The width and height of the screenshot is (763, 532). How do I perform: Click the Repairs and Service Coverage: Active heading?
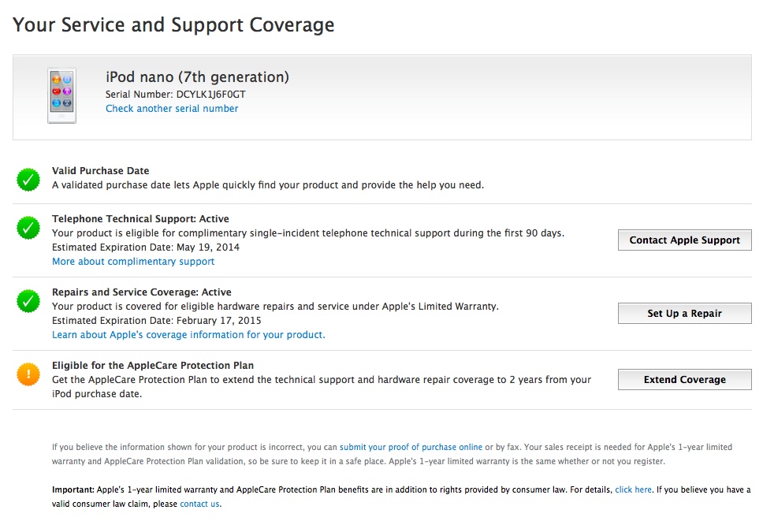[141, 292]
